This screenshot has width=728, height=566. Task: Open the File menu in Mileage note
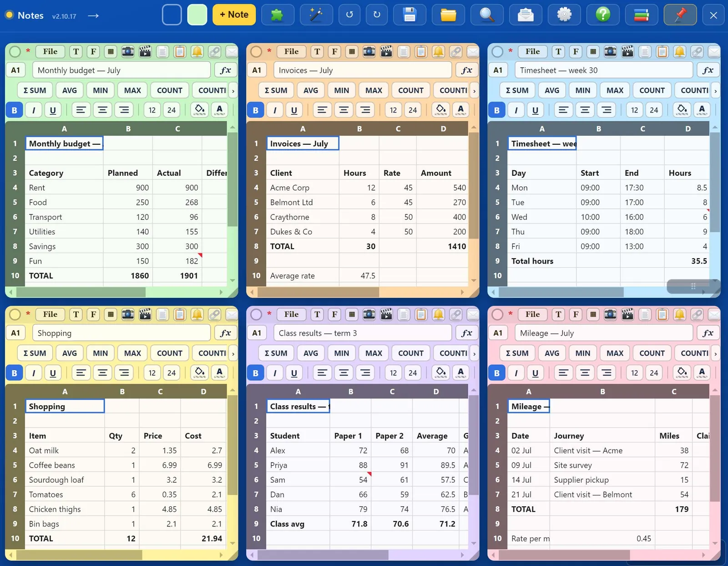pyautogui.click(x=532, y=314)
